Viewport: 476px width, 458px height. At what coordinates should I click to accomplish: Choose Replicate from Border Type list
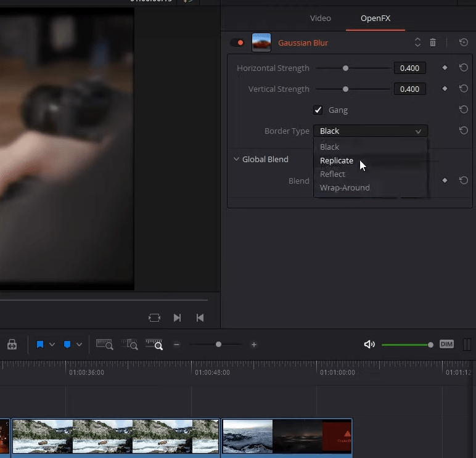coord(371,160)
